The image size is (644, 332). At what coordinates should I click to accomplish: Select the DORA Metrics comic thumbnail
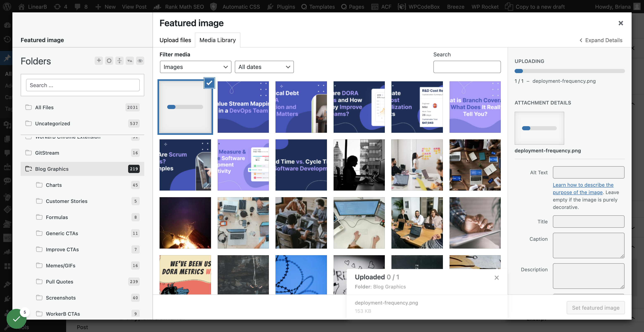[x=185, y=275]
